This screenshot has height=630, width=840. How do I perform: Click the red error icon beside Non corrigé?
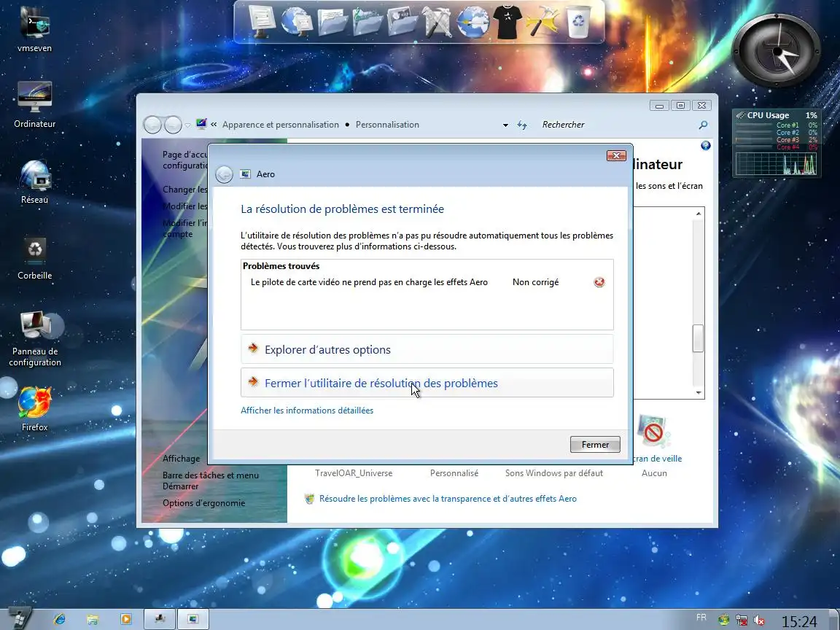pyautogui.click(x=599, y=282)
